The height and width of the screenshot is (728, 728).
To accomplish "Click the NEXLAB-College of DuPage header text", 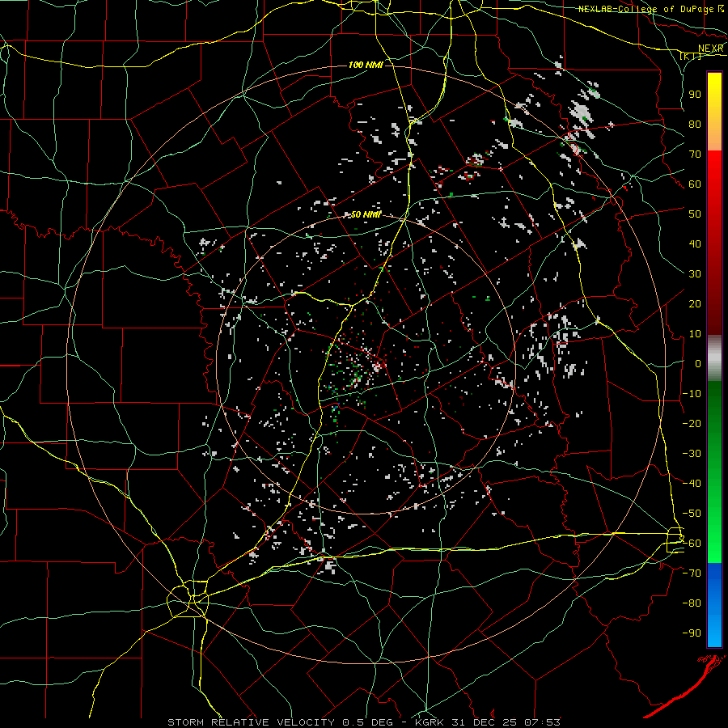I will click(x=646, y=9).
